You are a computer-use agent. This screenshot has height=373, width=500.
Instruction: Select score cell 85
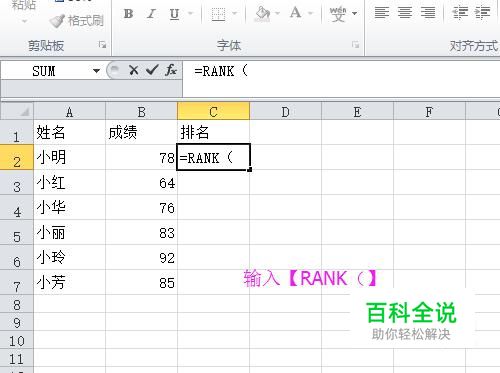coord(141,282)
